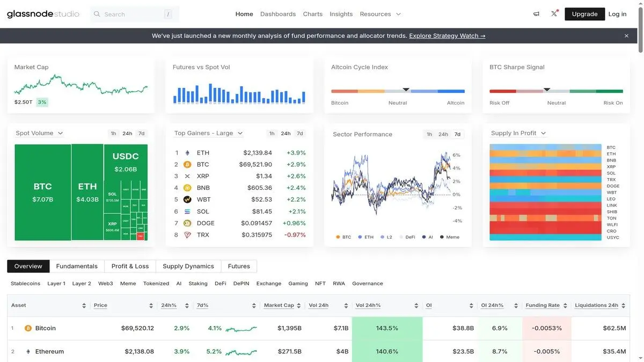Screen dimensions: 644x362
Task: Click the TRX coin icon in Top Gainers
Action: [187, 235]
